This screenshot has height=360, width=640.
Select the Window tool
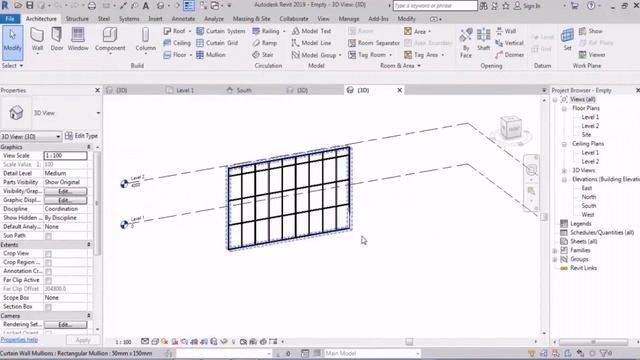pyautogui.click(x=78, y=40)
